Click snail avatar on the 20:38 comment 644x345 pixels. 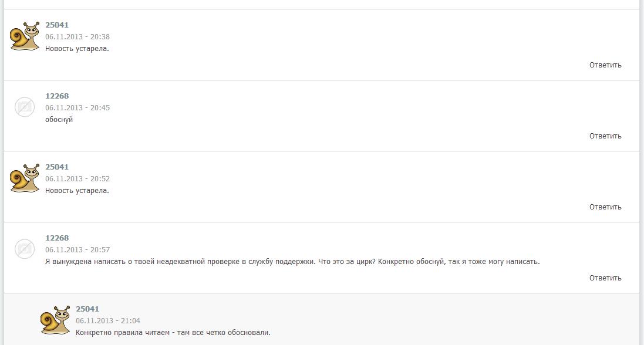25,36
